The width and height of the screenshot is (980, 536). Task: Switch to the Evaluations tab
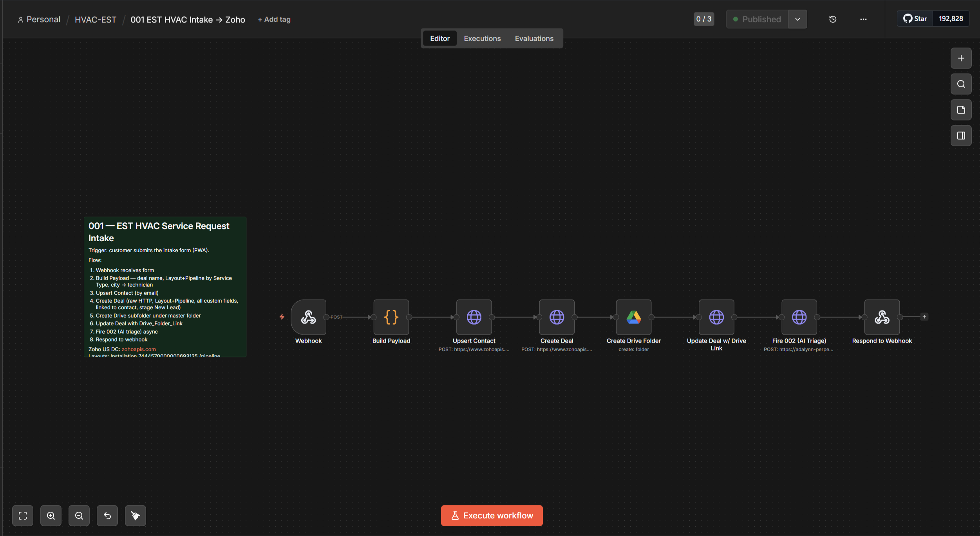click(534, 38)
